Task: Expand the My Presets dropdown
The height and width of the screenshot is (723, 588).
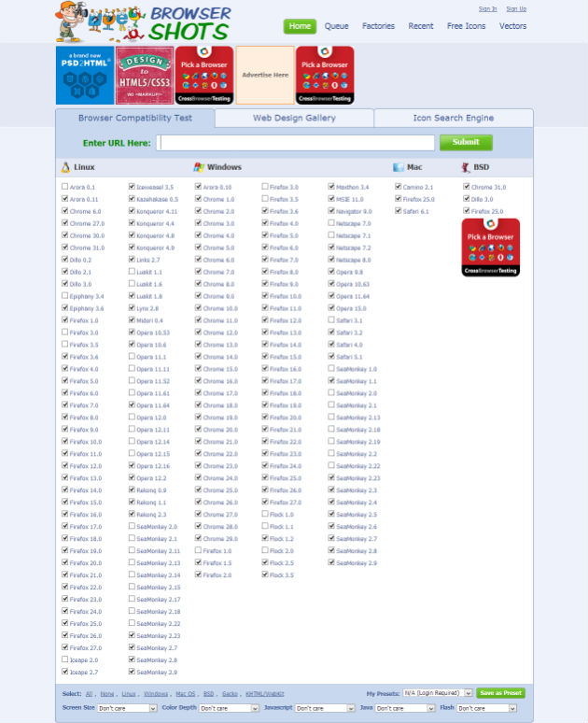Action: [x=438, y=693]
